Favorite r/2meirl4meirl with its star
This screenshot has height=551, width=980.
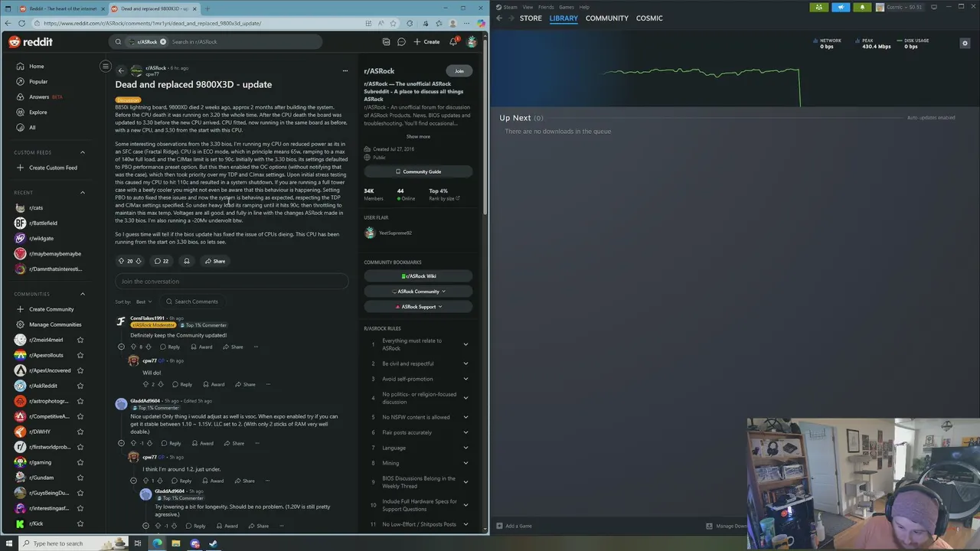point(80,340)
